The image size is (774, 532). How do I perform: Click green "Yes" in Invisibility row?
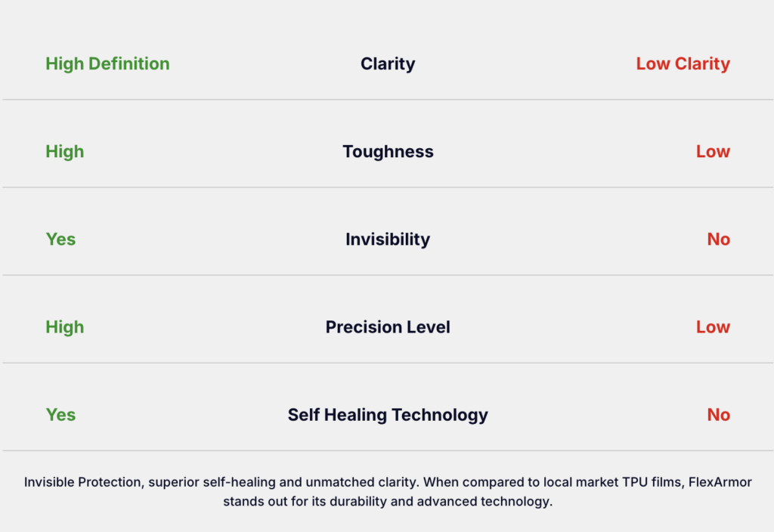tap(60, 240)
